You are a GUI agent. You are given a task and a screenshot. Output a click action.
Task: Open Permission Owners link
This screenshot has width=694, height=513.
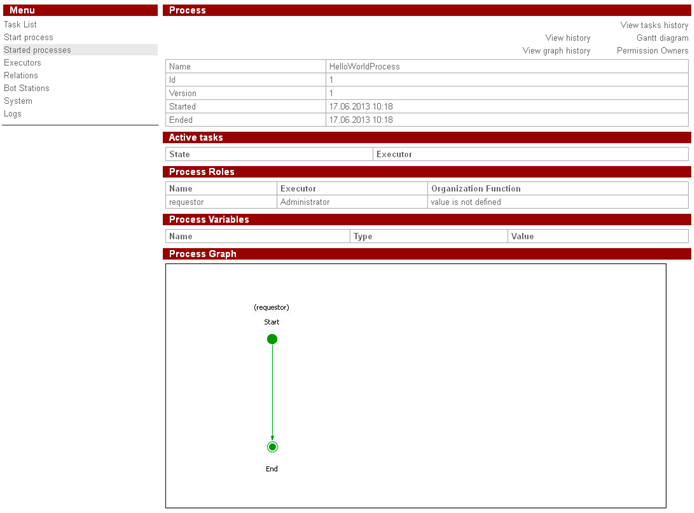point(652,51)
